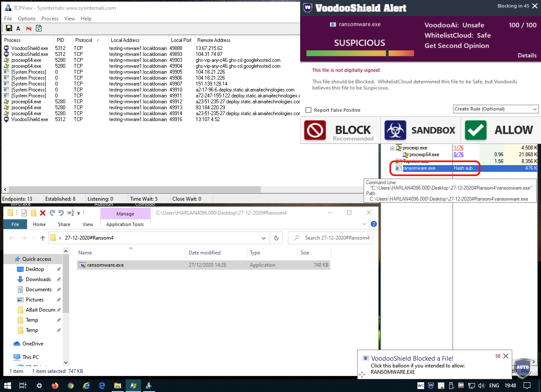Click the Explorer Help question mark icon
The height and width of the screenshot is (392, 541).
pyautogui.click(x=374, y=224)
